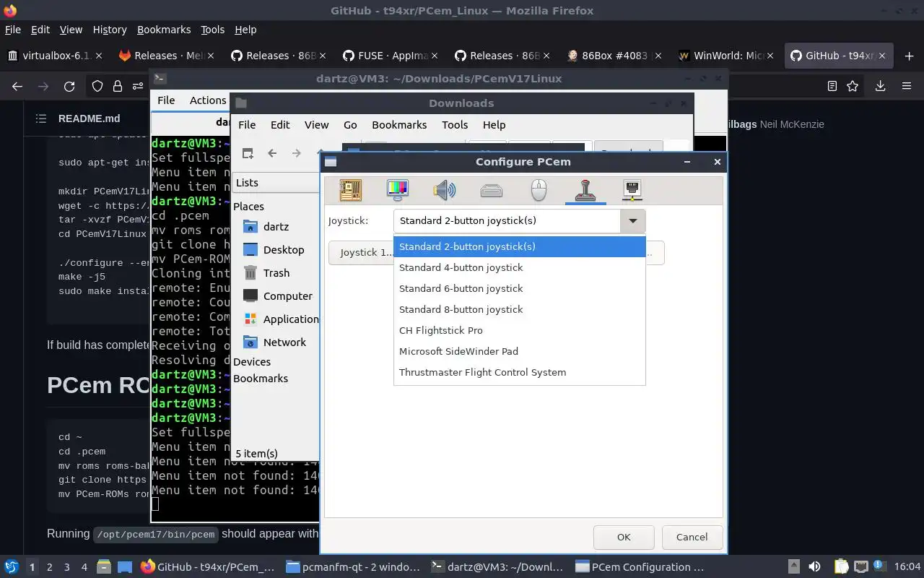Open the terminal window Actions menu

pyautogui.click(x=208, y=100)
